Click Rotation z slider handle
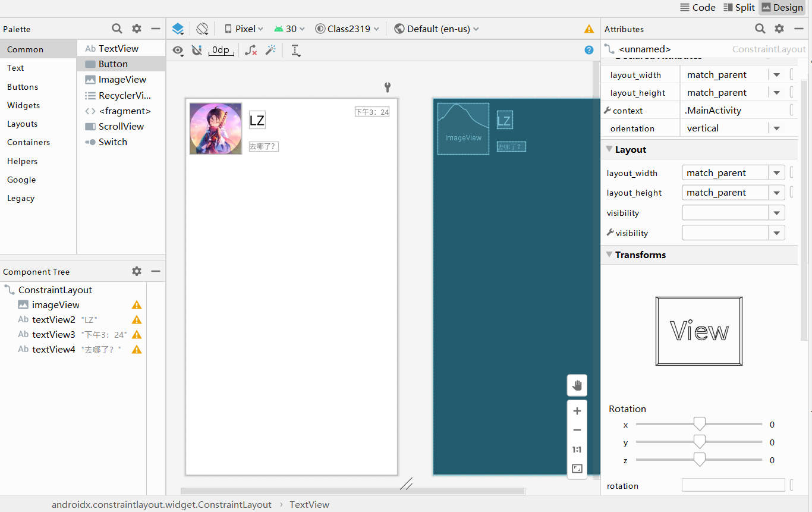The width and height of the screenshot is (812, 512). coord(700,460)
